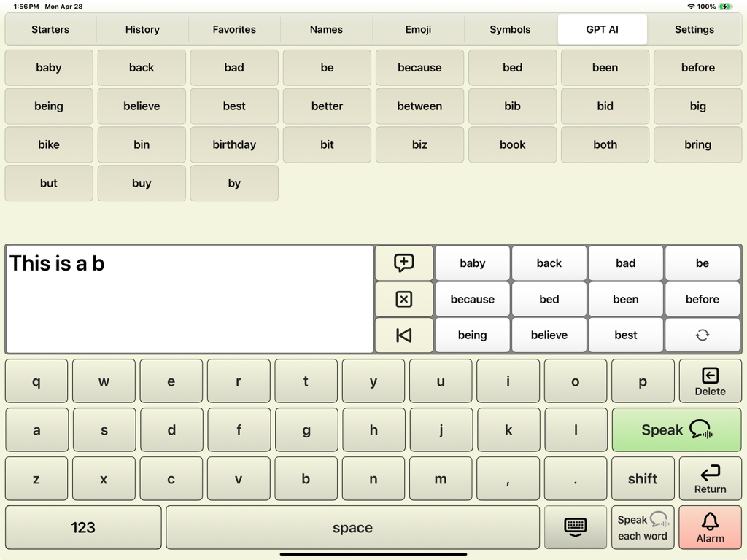Image resolution: width=747 pixels, height=560 pixels.
Task: Enable Speak each word mode
Action: pos(642,526)
